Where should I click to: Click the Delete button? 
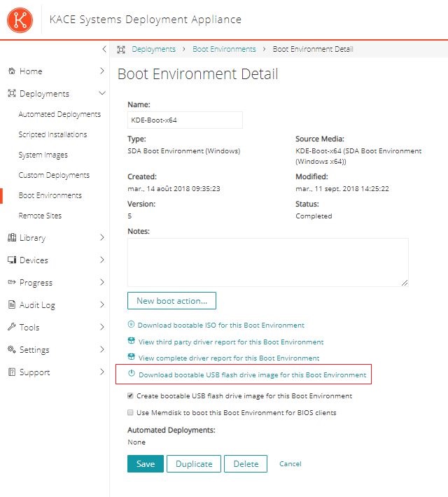click(x=246, y=463)
